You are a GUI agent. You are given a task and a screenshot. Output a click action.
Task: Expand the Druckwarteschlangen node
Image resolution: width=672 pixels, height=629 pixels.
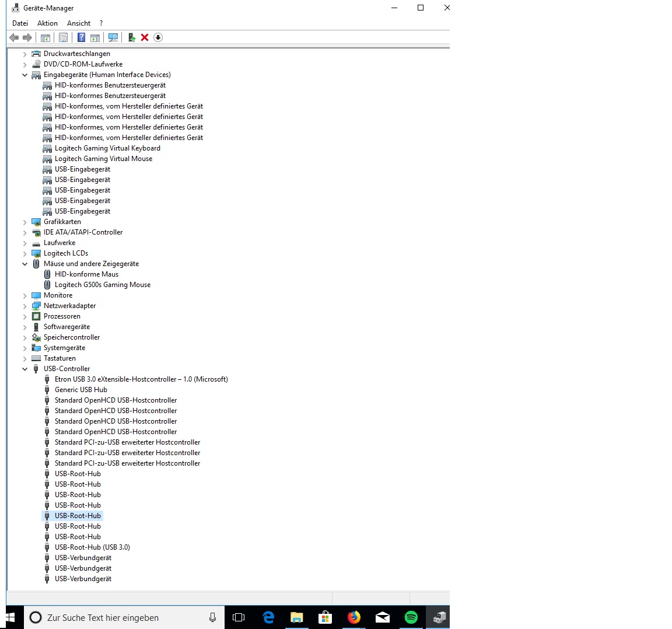pyautogui.click(x=25, y=54)
